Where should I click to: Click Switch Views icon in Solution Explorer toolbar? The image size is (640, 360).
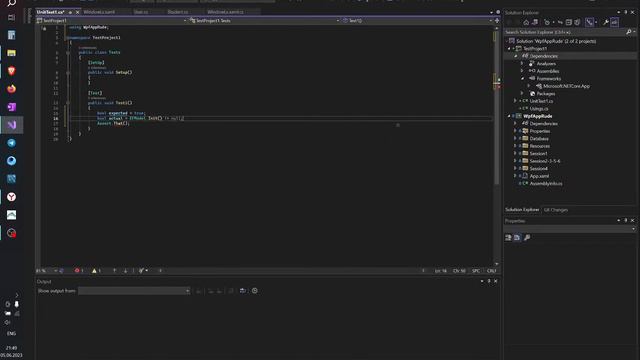coord(535,22)
